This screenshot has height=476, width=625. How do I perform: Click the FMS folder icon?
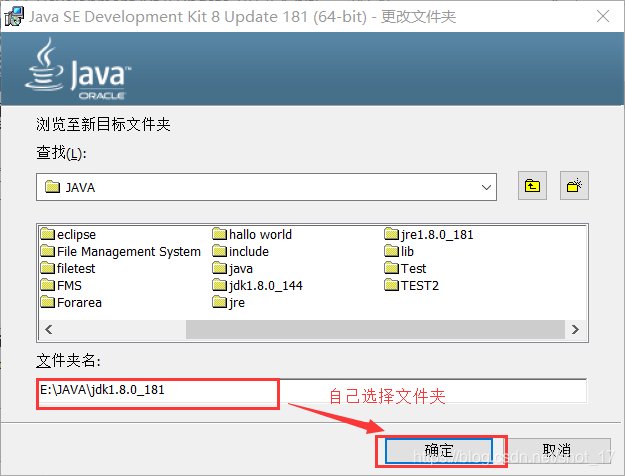coord(47,285)
